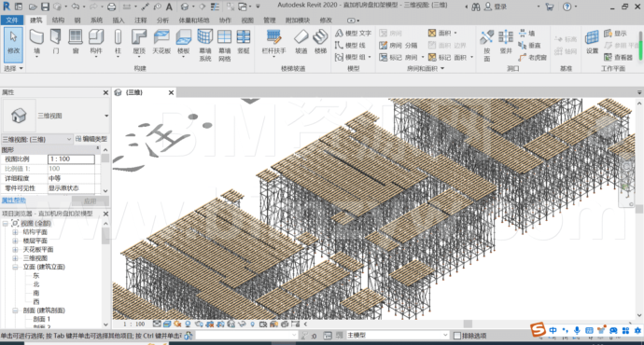Select the Curtain Grid (幕墙网格) tool
Image resolution: width=644 pixels, height=345 pixels.
coord(224,45)
